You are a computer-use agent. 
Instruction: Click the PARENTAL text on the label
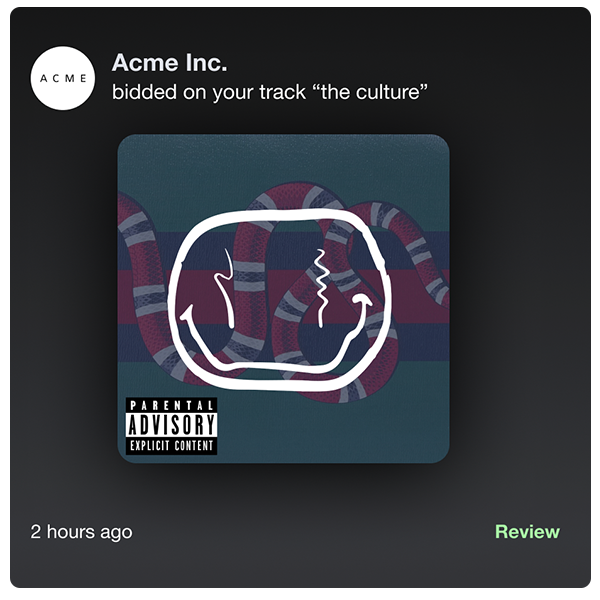171,405
